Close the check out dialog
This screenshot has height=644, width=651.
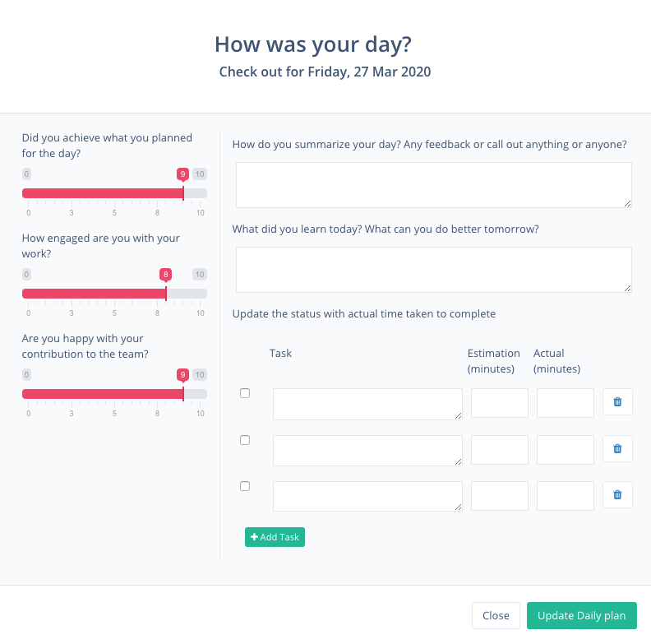tap(496, 615)
